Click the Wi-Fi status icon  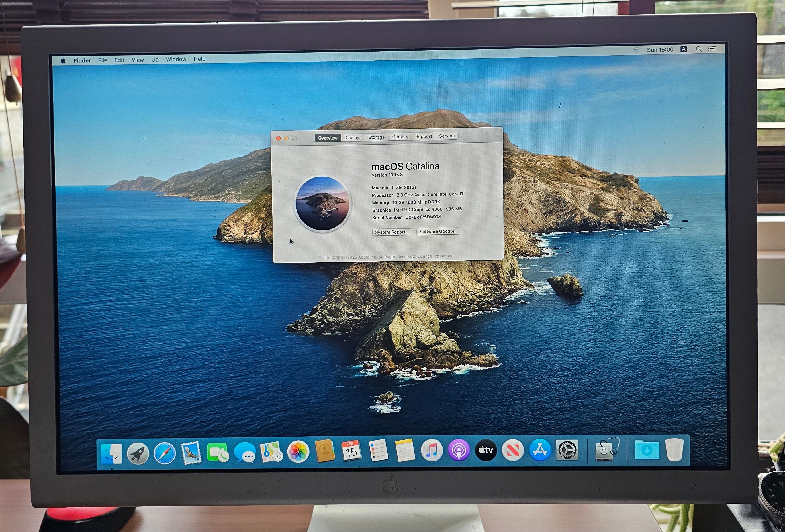click(636, 50)
